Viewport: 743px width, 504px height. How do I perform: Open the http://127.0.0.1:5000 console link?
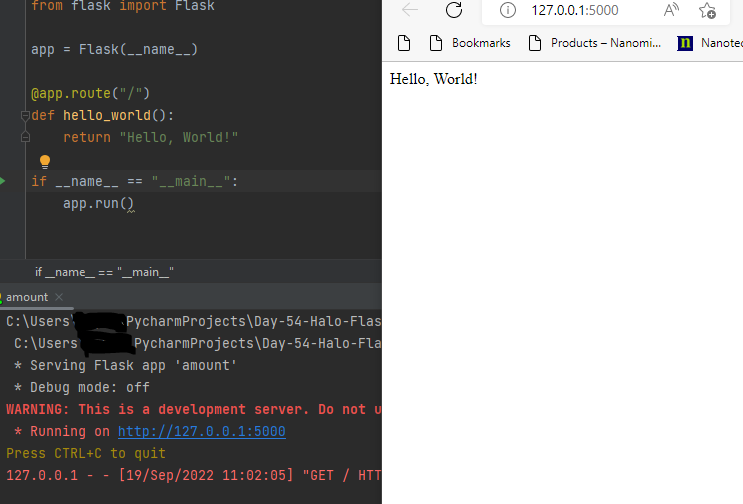click(x=201, y=432)
